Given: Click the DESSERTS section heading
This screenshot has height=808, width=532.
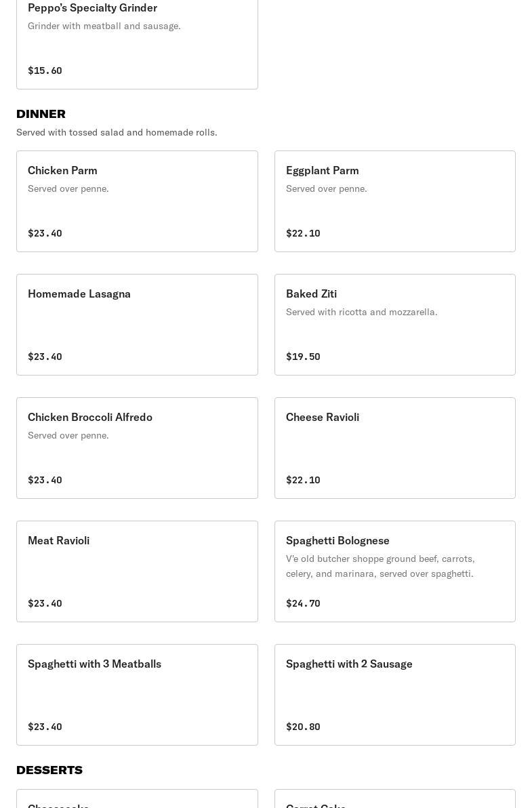Looking at the screenshot, I should tap(49, 770).
